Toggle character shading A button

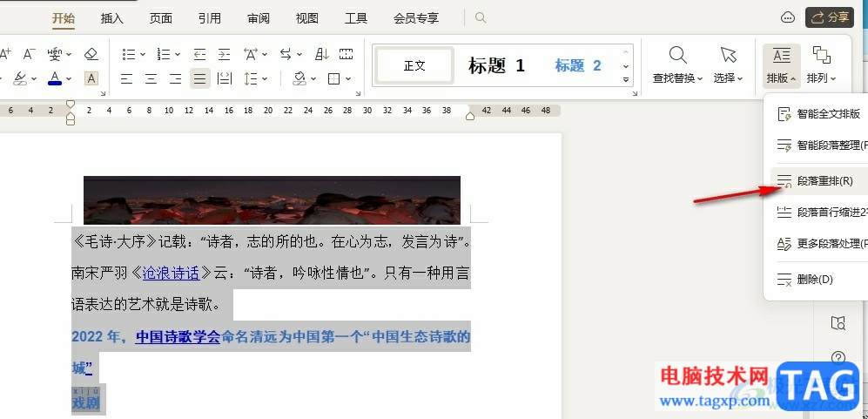point(91,78)
